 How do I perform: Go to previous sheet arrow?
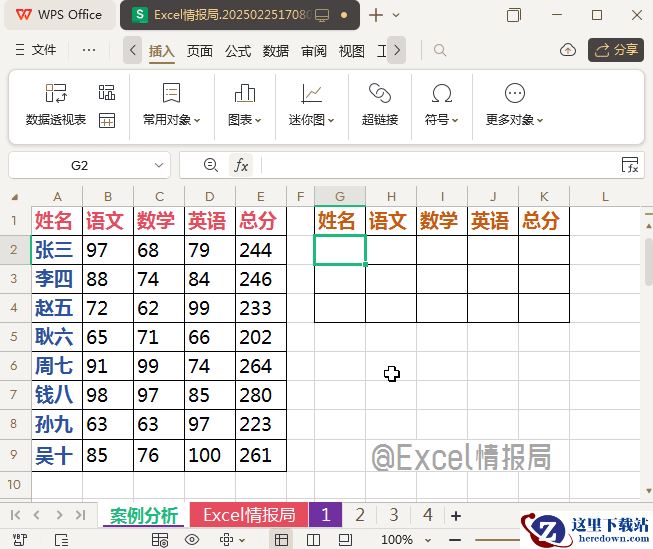(37, 515)
